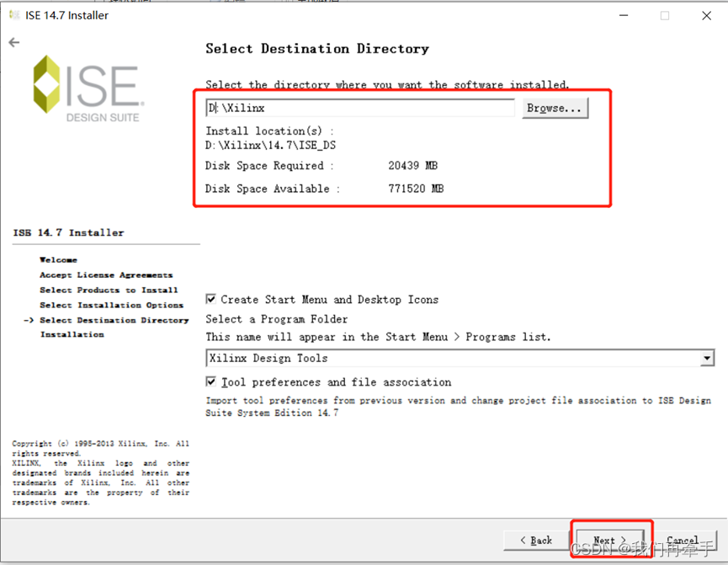Click the Xilinx copyright notice text
Image resolution: width=728 pixels, height=565 pixels.
tap(100, 473)
